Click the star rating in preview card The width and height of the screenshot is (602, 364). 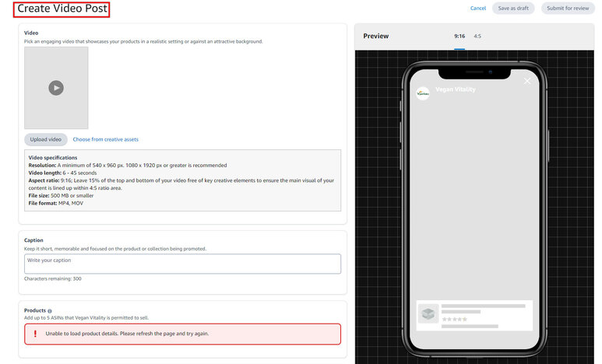[455, 319]
